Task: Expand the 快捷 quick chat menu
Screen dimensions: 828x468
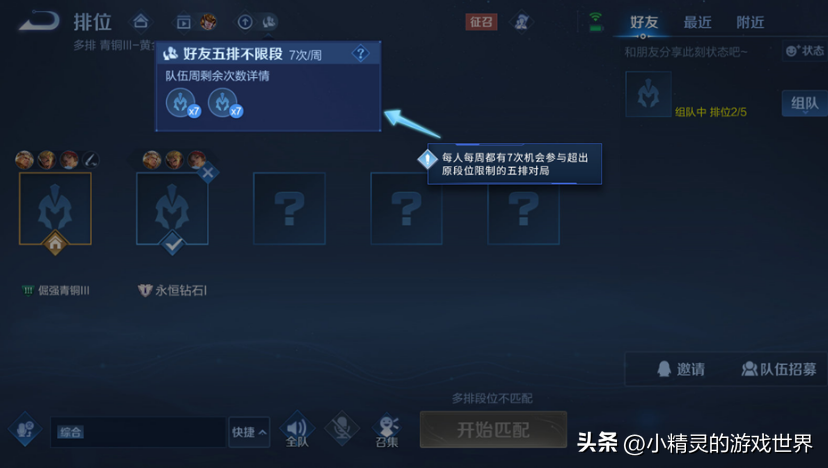Action: (249, 432)
